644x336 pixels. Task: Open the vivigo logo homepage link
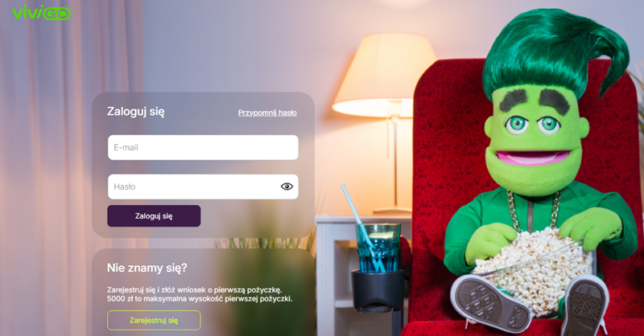41,12
